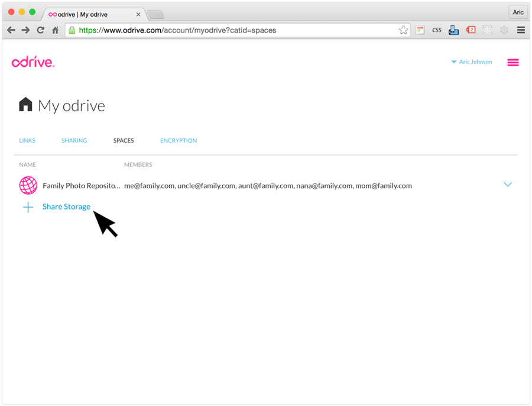
Task: Click the blue stamp extension icon
Action: (453, 30)
